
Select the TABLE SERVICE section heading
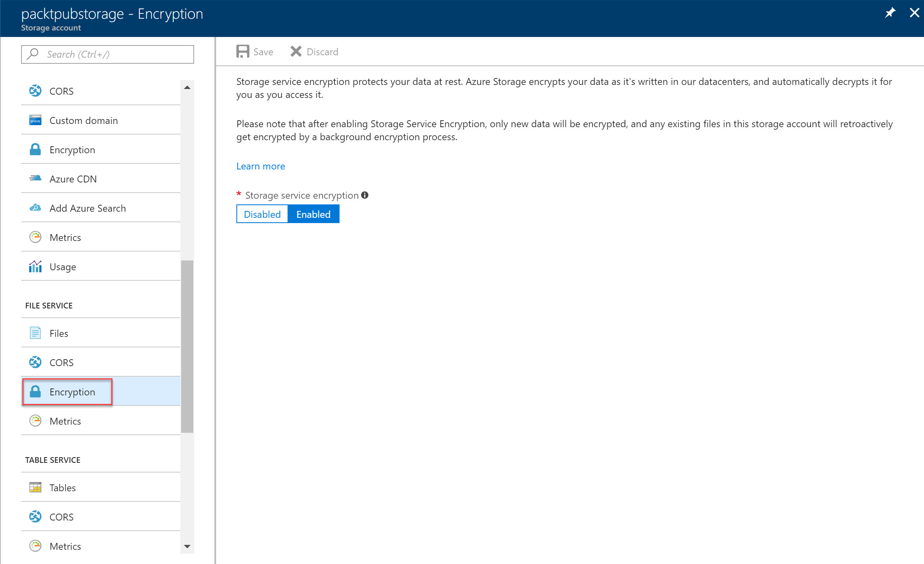point(53,460)
